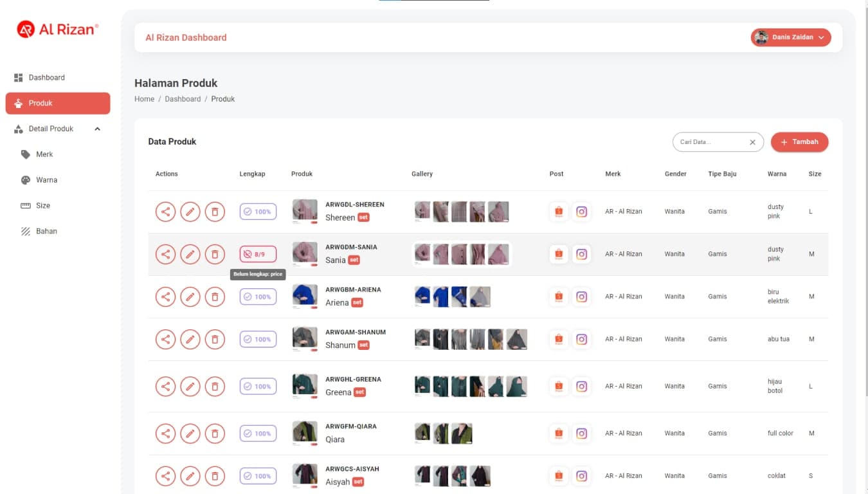Delete the Shanum row
This screenshot has width=868, height=494.
tap(215, 339)
